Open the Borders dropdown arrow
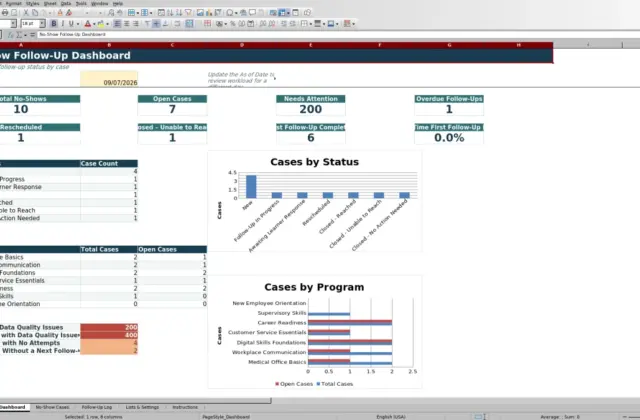 [x=311, y=24]
